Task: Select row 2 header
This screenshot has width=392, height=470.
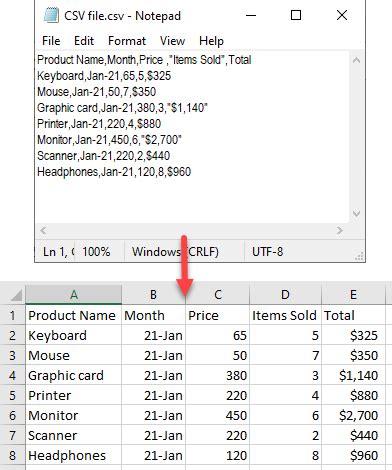Action: point(13,335)
